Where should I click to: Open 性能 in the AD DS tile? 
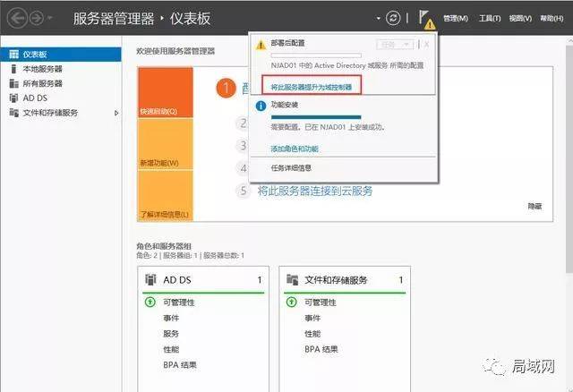click(171, 350)
